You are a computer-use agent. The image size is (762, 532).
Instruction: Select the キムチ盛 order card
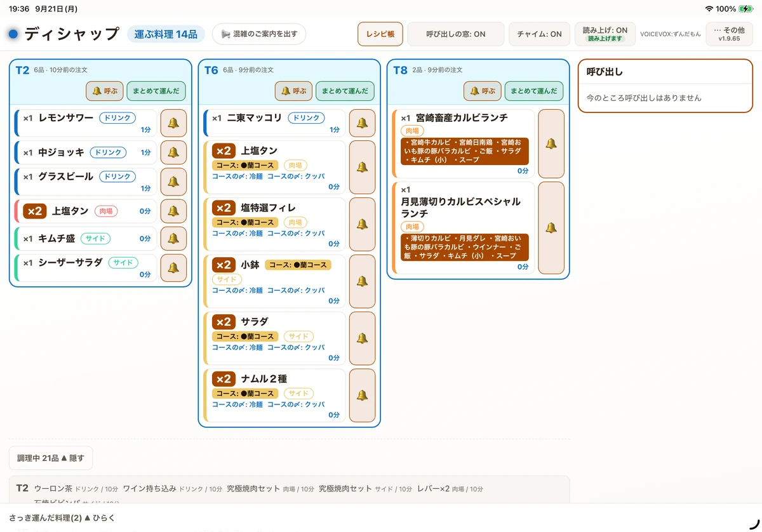(85, 239)
